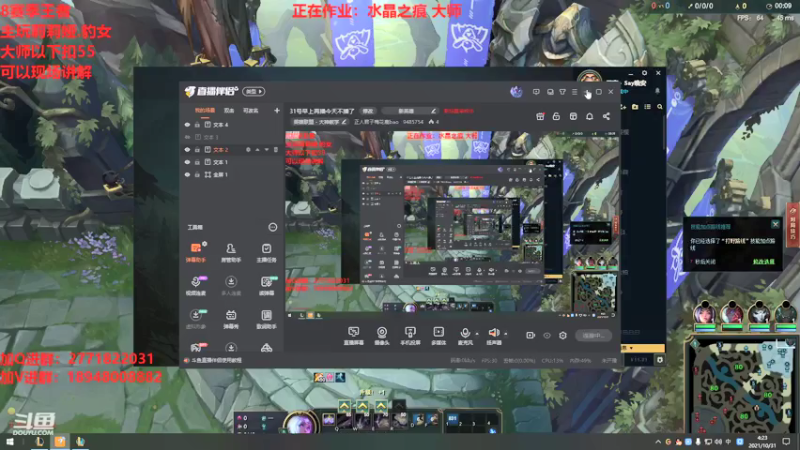Open the shop store icon above preview
The height and width of the screenshot is (450, 800).
573,117
